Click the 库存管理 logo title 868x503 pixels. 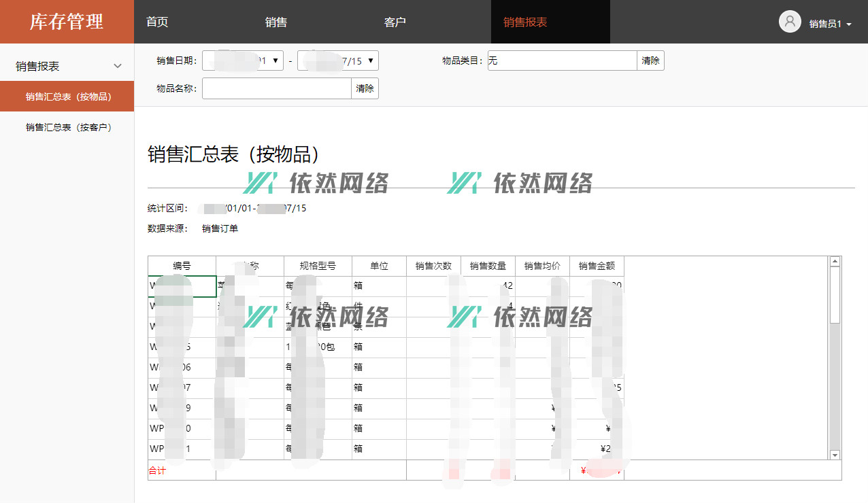[x=67, y=22]
